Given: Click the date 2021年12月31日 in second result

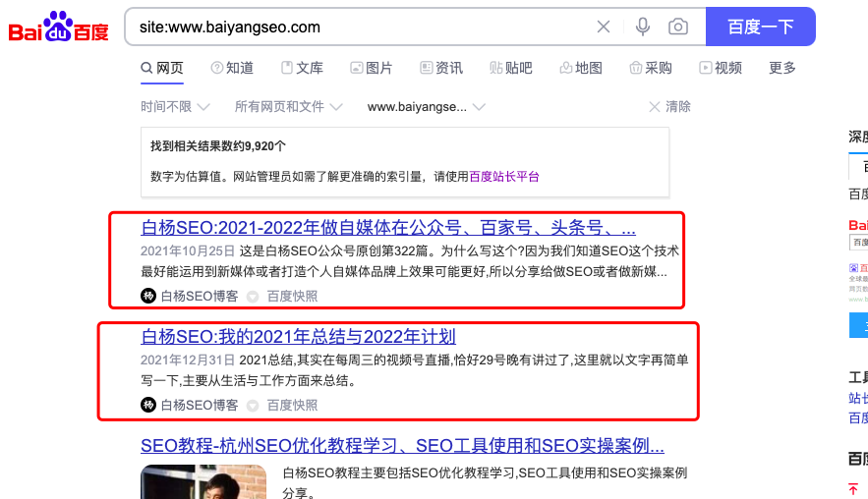Looking at the screenshot, I should coord(188,360).
